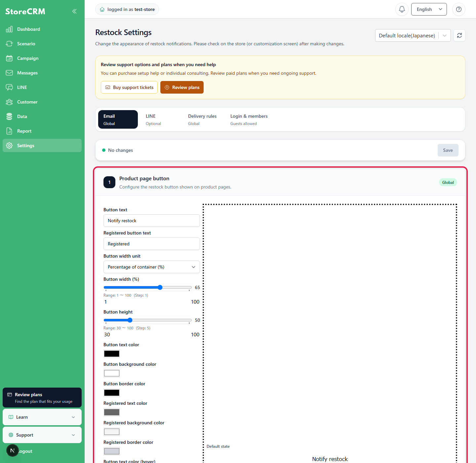Click the Registered button text field
Screen dimensions: 476x463
(x=152, y=244)
